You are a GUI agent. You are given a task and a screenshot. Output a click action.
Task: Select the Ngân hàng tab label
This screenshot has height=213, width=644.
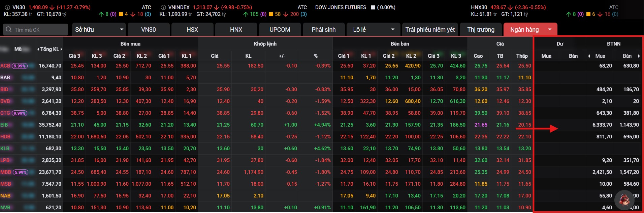coord(524,30)
